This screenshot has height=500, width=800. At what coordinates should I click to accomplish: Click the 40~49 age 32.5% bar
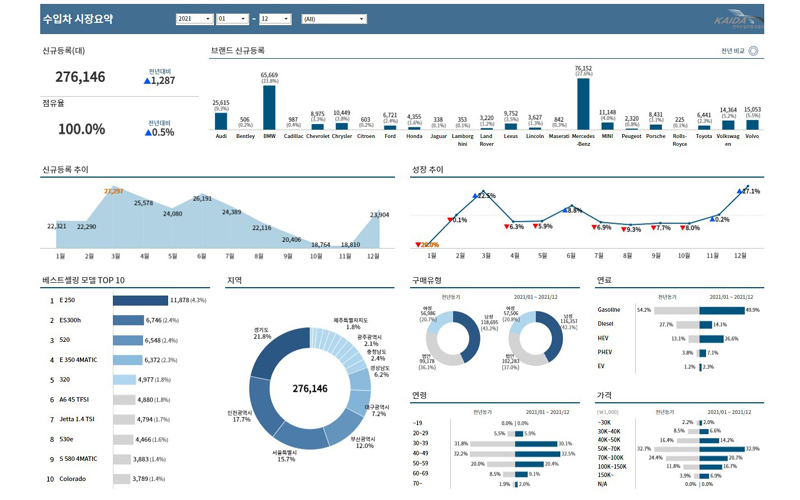(538, 454)
